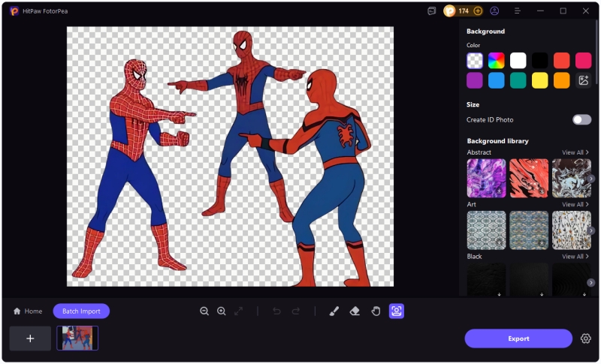
Task: Choose the dark grey marble Abstract background
Action: (x=572, y=179)
